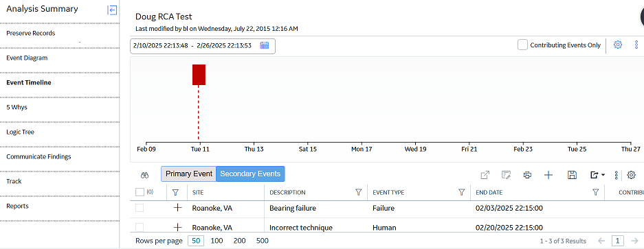Viewport: 644px width, 249px height.
Task: Collapse the Analysis Summary side panel
Action: pyautogui.click(x=112, y=10)
